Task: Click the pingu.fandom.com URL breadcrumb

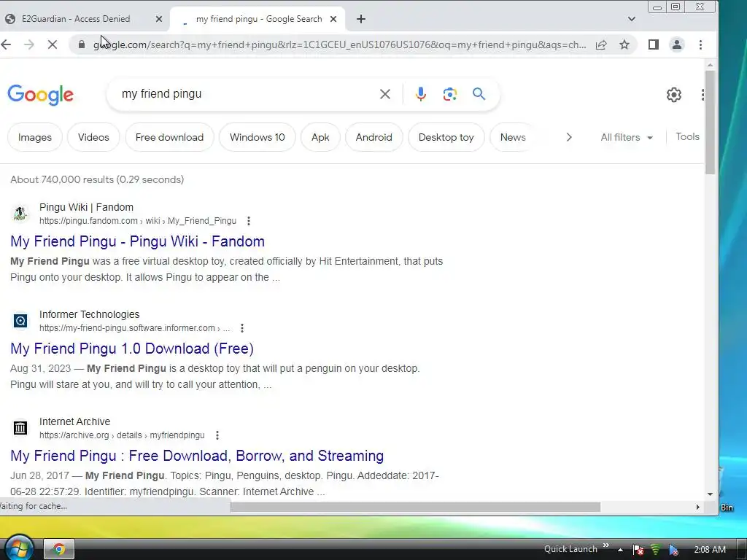Action: pos(138,221)
